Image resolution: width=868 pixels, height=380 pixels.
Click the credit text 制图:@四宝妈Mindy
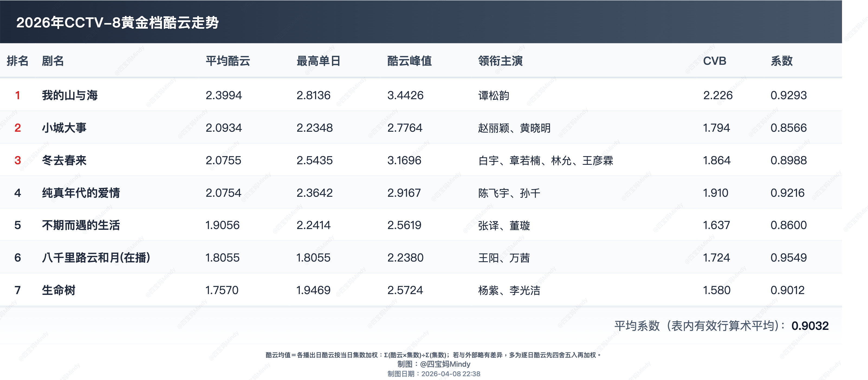coord(434,364)
